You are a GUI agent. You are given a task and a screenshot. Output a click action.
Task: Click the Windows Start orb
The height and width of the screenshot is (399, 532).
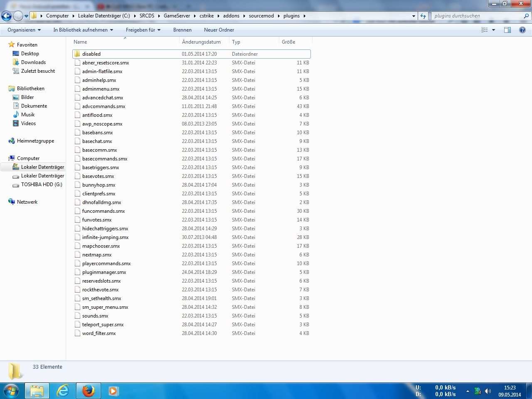click(11, 391)
